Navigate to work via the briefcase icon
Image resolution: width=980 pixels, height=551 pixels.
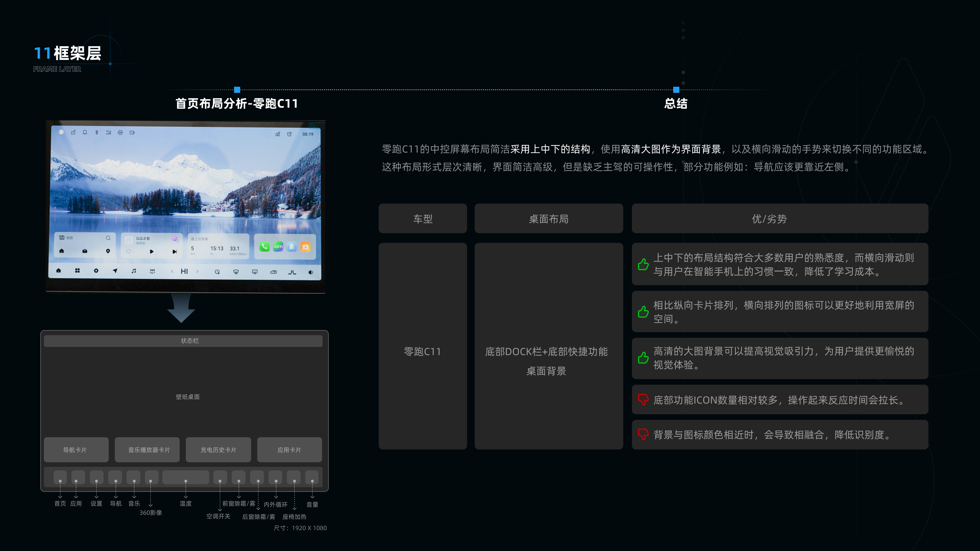click(x=85, y=251)
